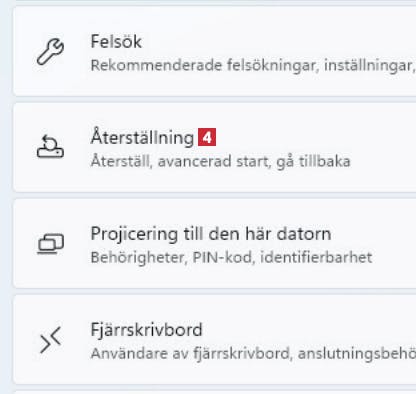This screenshot has width=416, height=394.
Task: Open the Återställning title entry
Action: click(142, 137)
